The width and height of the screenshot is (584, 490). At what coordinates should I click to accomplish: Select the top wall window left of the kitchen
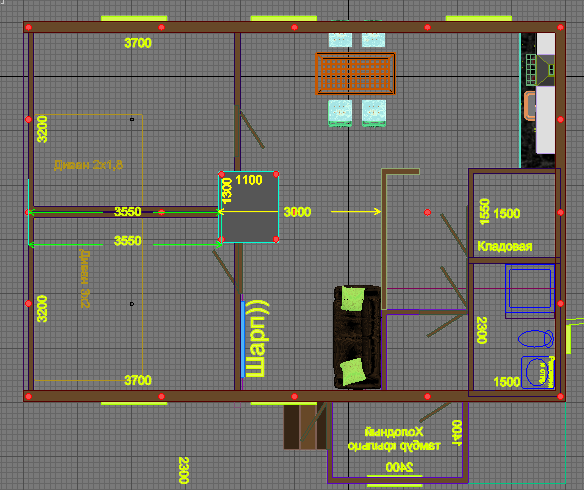coord(479,18)
